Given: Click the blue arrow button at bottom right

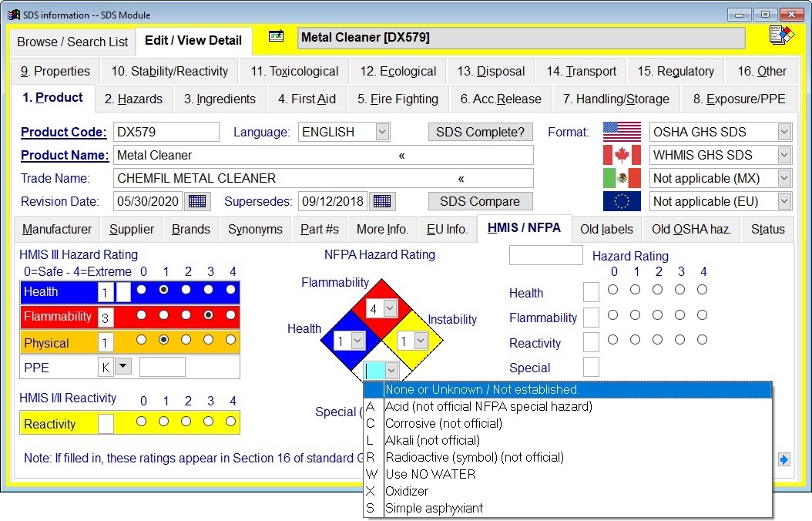Looking at the screenshot, I should point(784,459).
